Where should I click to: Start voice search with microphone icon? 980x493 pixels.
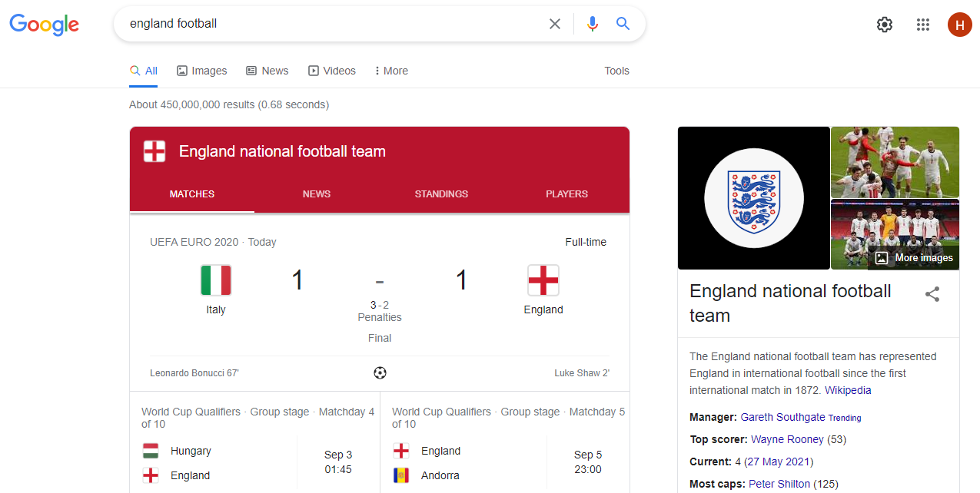tap(592, 24)
